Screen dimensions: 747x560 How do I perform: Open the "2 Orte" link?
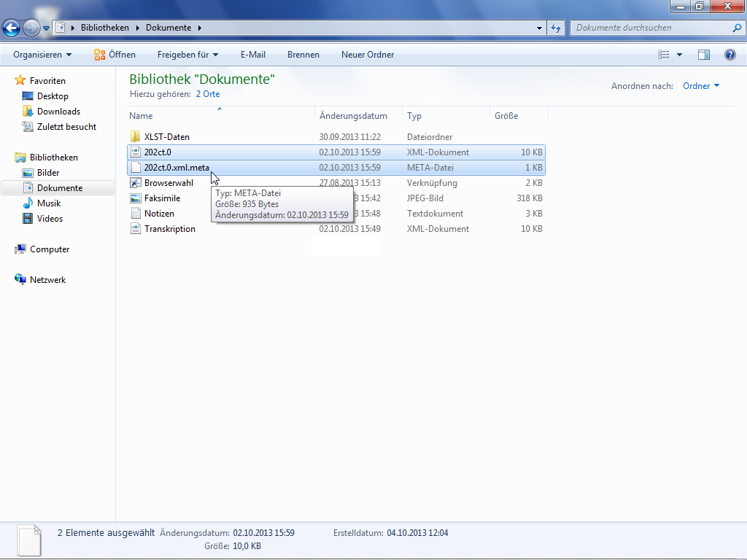pos(207,94)
